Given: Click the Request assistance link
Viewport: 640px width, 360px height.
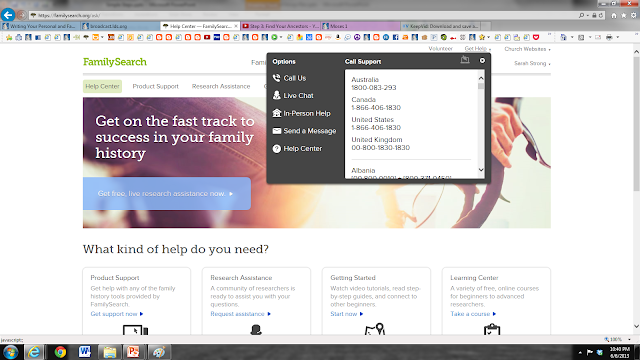Looking at the screenshot, I should click(240, 314).
